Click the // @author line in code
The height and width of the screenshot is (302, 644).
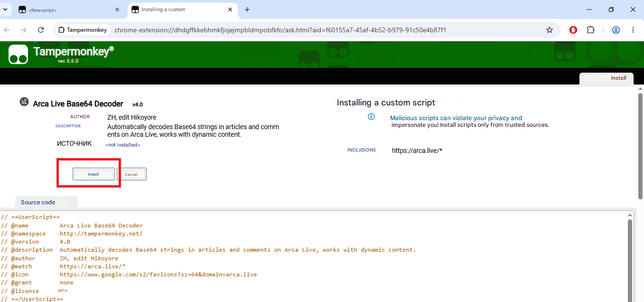click(x=60, y=258)
